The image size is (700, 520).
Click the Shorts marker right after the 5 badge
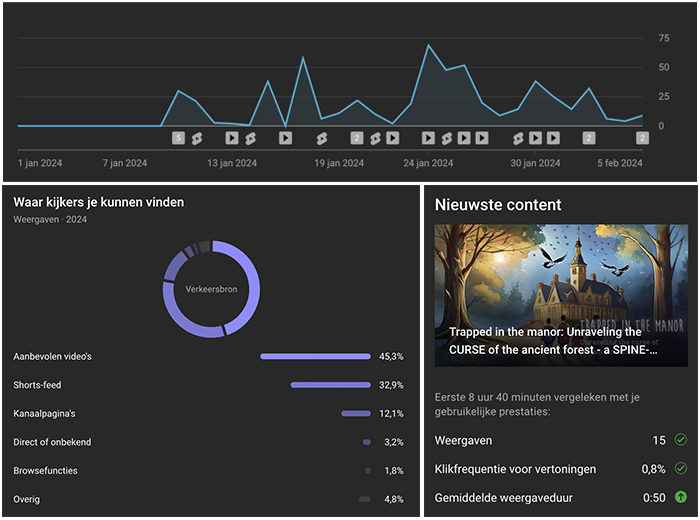[196, 138]
